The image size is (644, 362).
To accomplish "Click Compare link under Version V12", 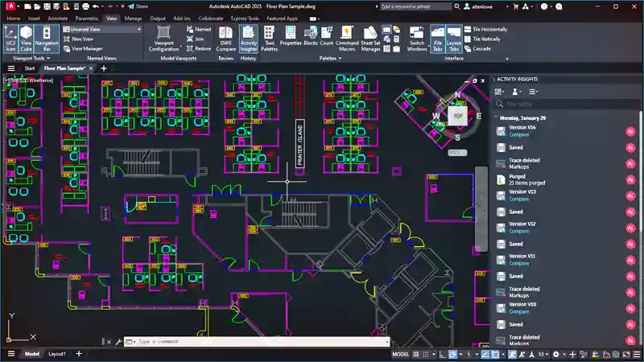I will click(x=518, y=231).
